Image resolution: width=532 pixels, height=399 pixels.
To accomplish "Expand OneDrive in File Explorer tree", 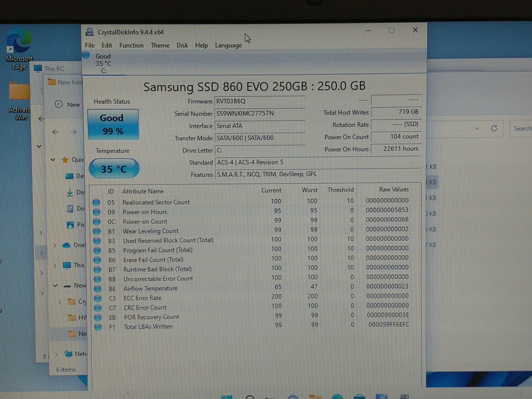I will pos(55,245).
